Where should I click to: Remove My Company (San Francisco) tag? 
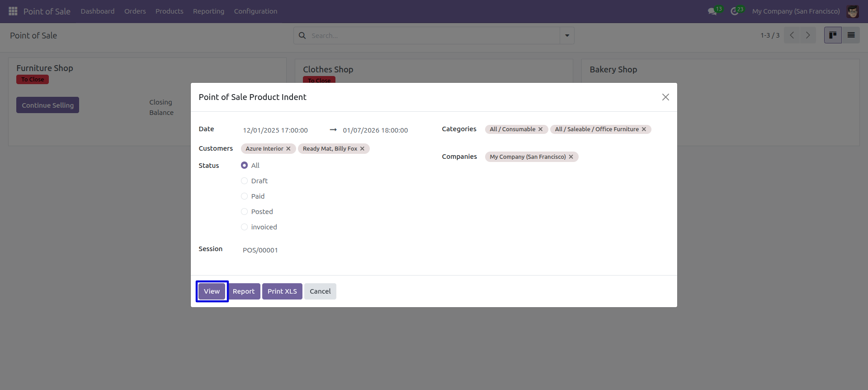[x=571, y=157]
